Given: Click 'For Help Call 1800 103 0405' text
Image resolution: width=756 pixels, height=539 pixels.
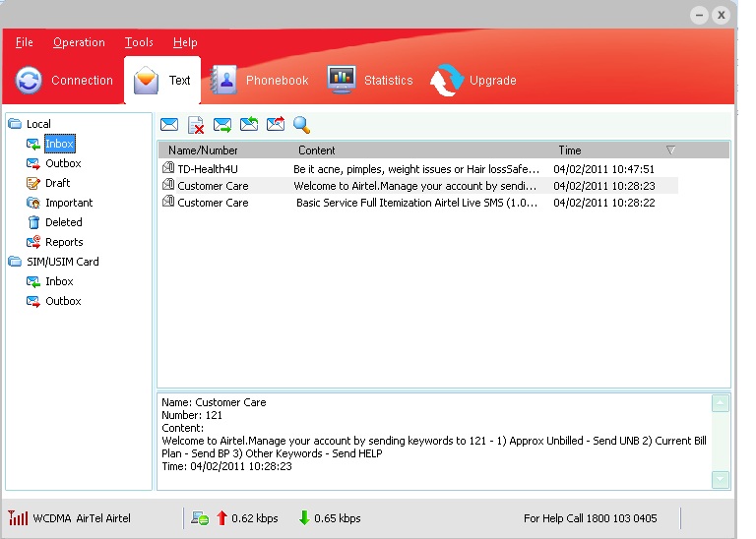Looking at the screenshot, I should (x=591, y=518).
